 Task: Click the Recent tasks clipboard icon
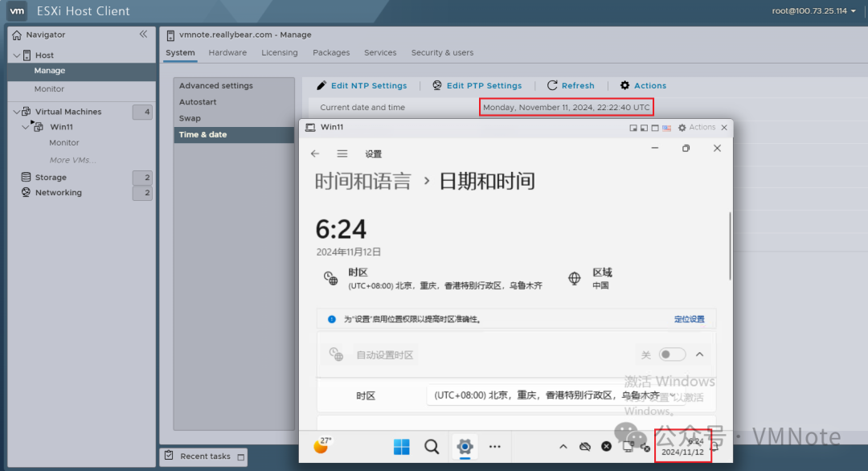pyautogui.click(x=169, y=456)
